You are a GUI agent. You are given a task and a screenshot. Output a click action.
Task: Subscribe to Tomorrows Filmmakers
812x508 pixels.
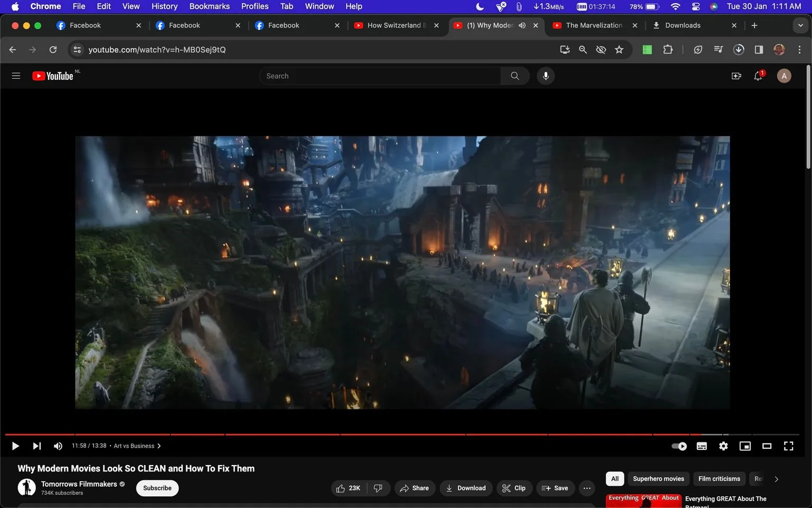click(x=157, y=488)
